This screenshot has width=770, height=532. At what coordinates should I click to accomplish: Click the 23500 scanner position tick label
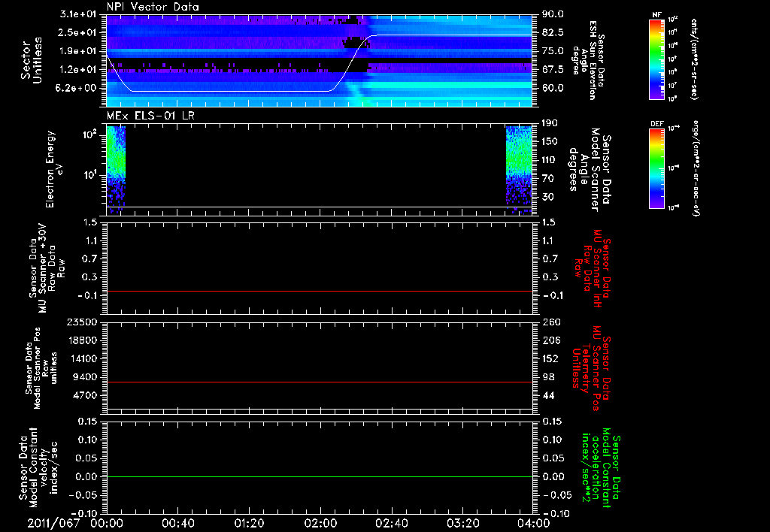(x=82, y=322)
